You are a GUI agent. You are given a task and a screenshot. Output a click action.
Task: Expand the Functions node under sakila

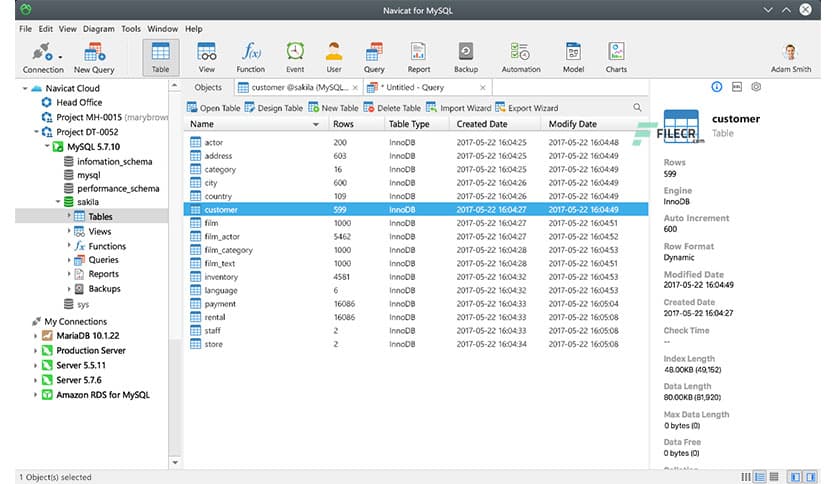[69, 246]
